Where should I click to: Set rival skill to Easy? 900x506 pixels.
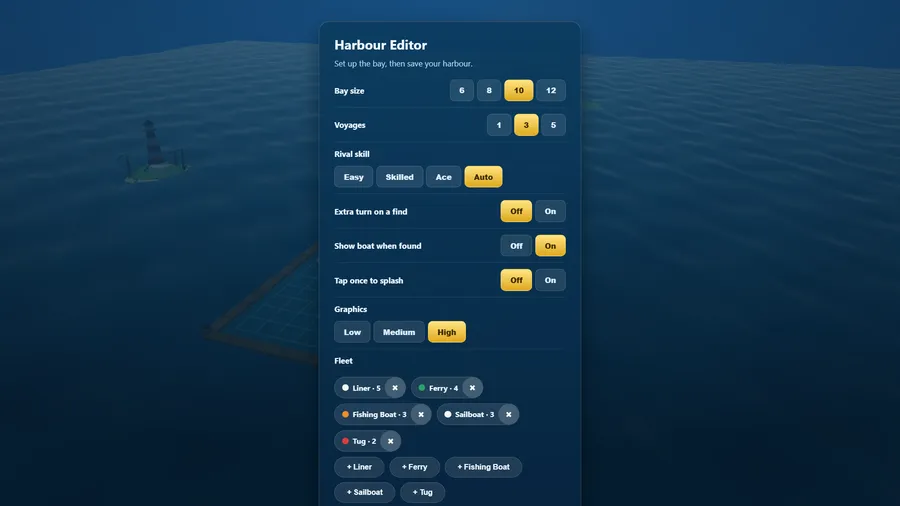[x=354, y=177]
